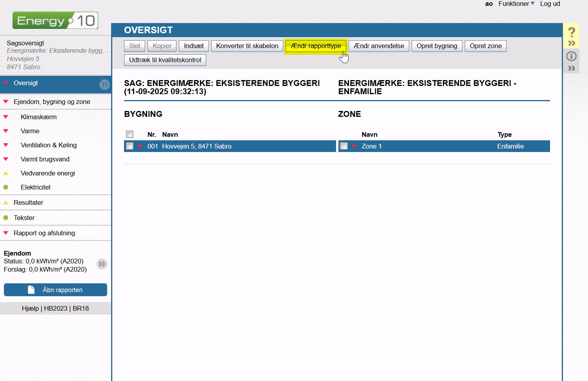
Task: Click the red status triangle next to Klimaskærm
Action: (6, 117)
